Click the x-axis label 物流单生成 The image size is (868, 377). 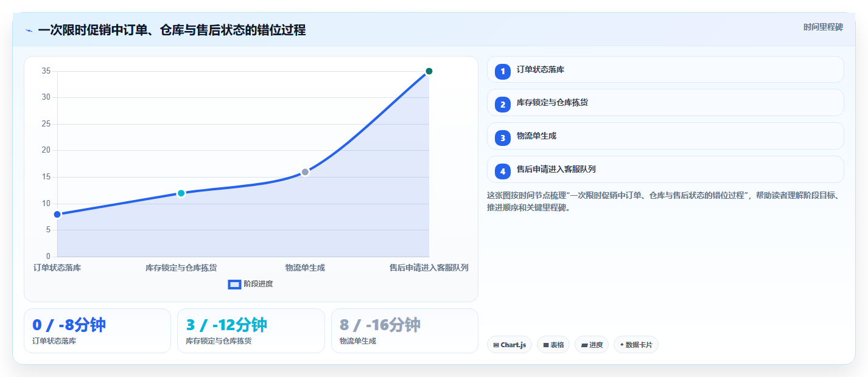[305, 268]
